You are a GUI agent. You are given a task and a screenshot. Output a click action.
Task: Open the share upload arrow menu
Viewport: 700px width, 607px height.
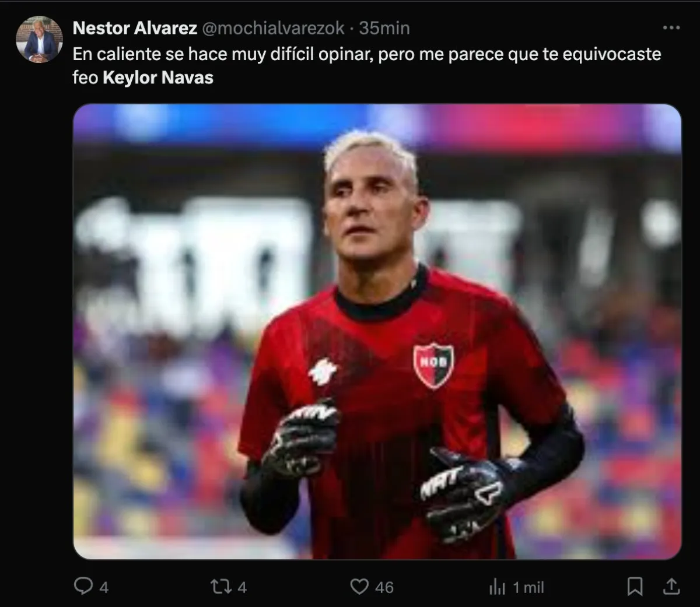671,586
